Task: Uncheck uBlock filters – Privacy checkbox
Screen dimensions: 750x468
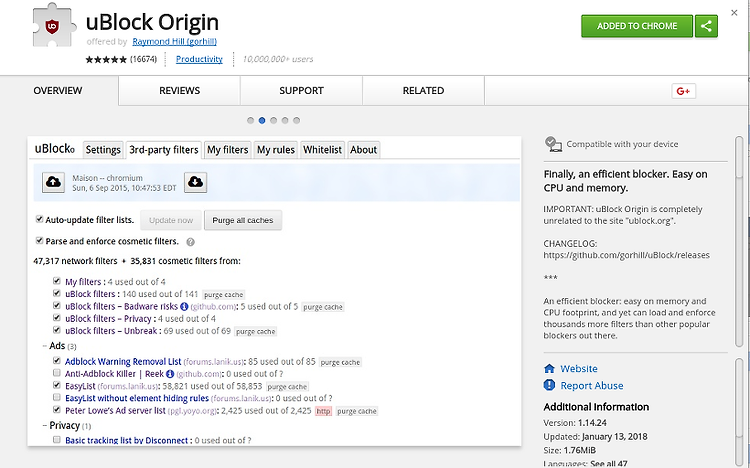Action: click(56, 318)
